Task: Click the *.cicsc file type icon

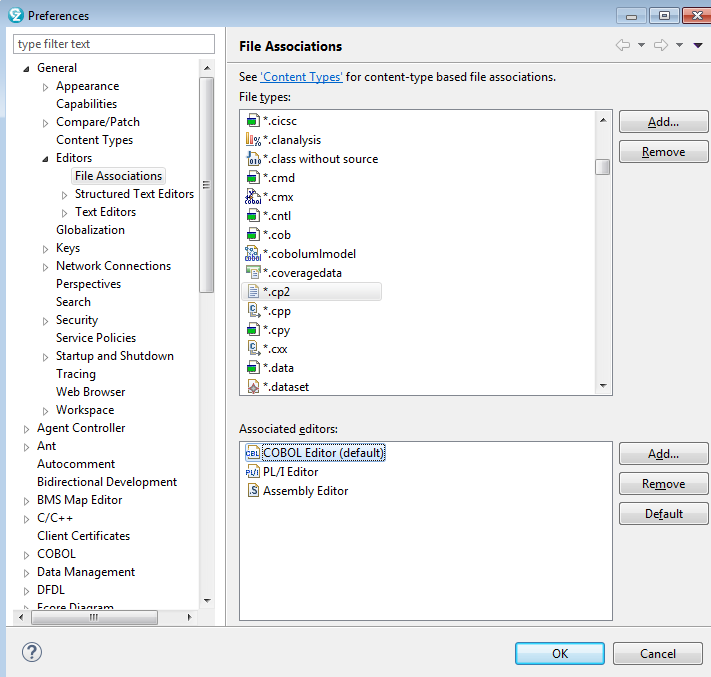Action: 253,121
